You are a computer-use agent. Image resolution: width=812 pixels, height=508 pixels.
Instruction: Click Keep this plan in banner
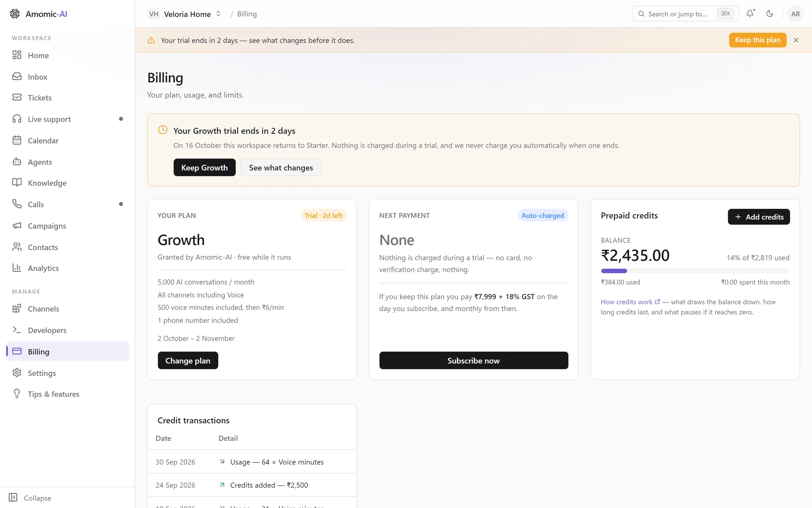757,40
